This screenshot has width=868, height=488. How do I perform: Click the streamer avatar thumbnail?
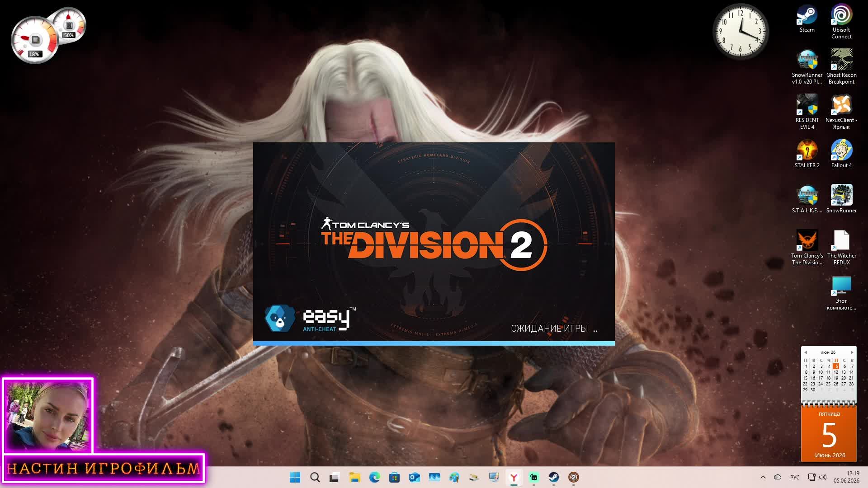tap(48, 416)
